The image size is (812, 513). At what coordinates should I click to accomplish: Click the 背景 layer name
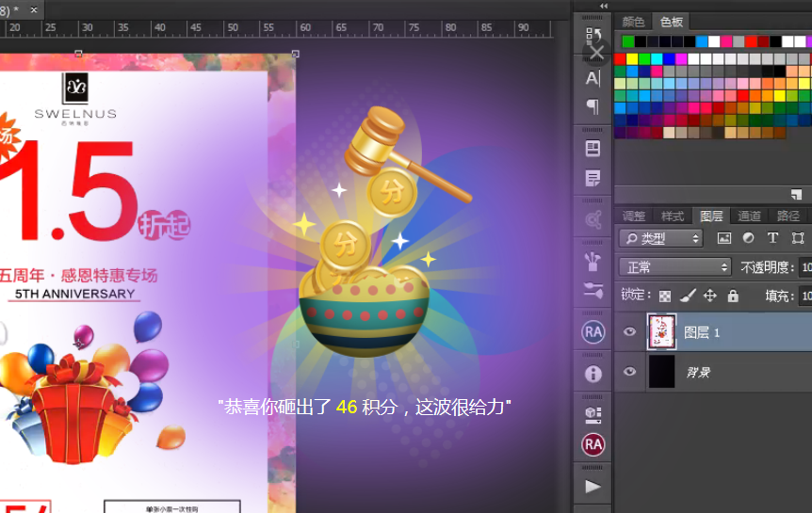click(x=698, y=372)
